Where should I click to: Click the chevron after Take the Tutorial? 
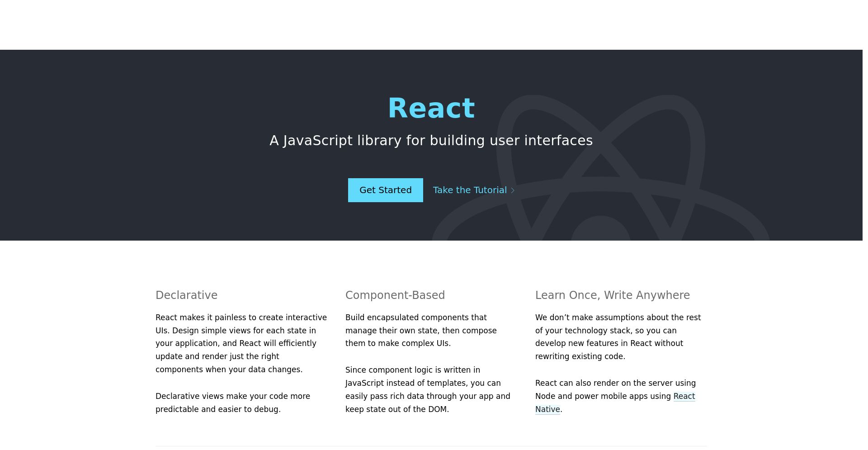[513, 190]
